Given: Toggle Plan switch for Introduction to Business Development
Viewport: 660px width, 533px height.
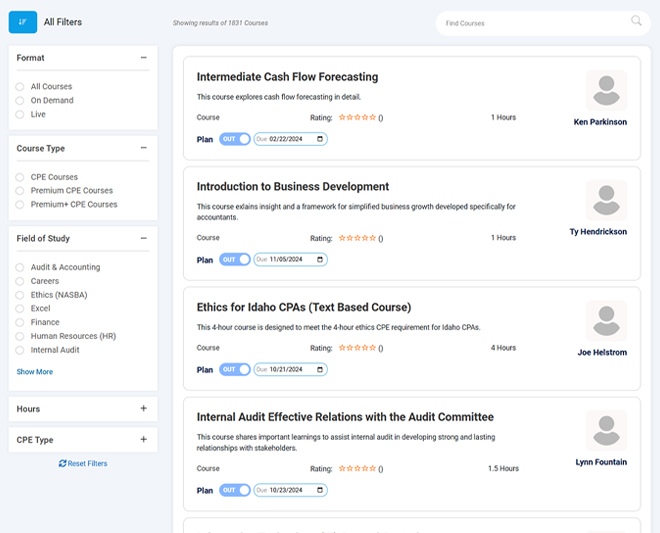Looking at the screenshot, I should (x=235, y=259).
